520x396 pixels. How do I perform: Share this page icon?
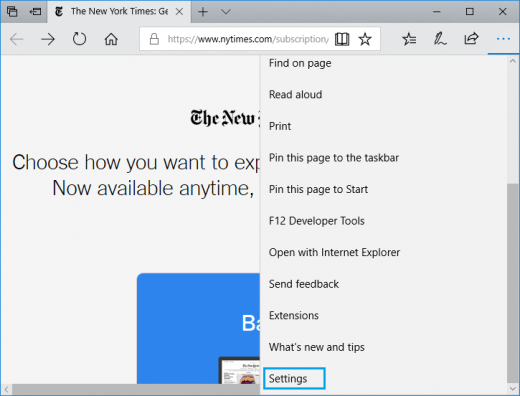click(x=471, y=39)
